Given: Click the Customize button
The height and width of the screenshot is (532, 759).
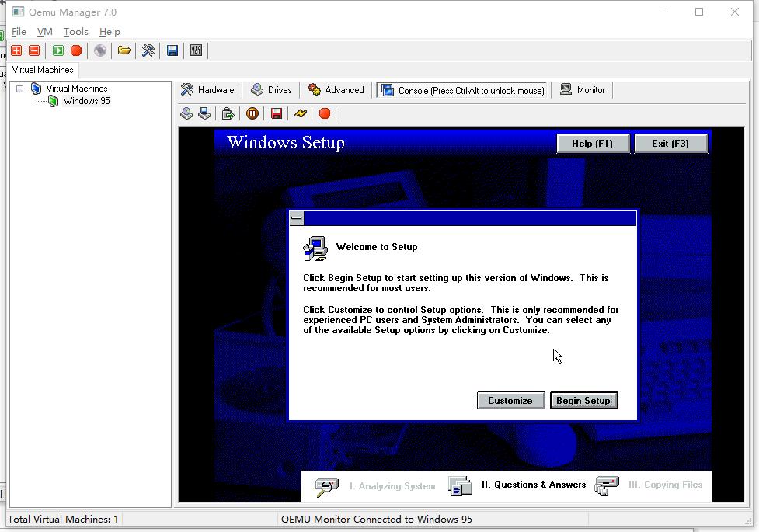Looking at the screenshot, I should (x=510, y=400).
